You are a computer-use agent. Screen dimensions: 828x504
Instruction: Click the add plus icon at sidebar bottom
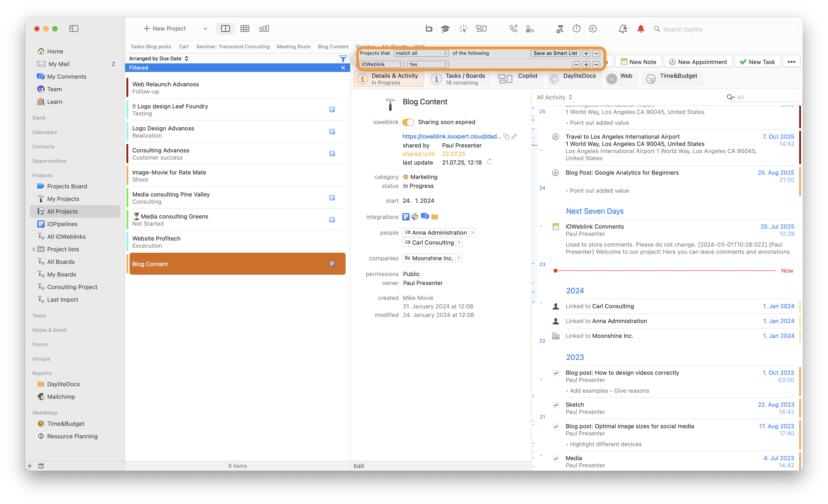[x=29, y=466]
